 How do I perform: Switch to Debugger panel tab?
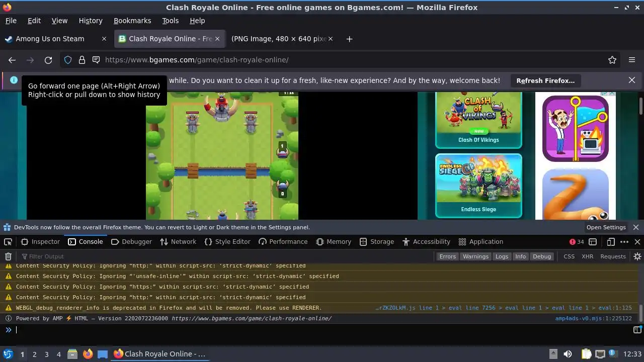[131, 242]
